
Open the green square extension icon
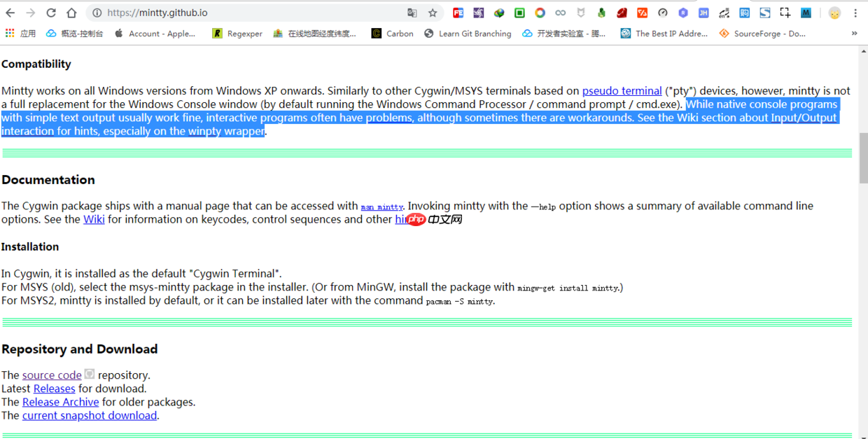519,13
